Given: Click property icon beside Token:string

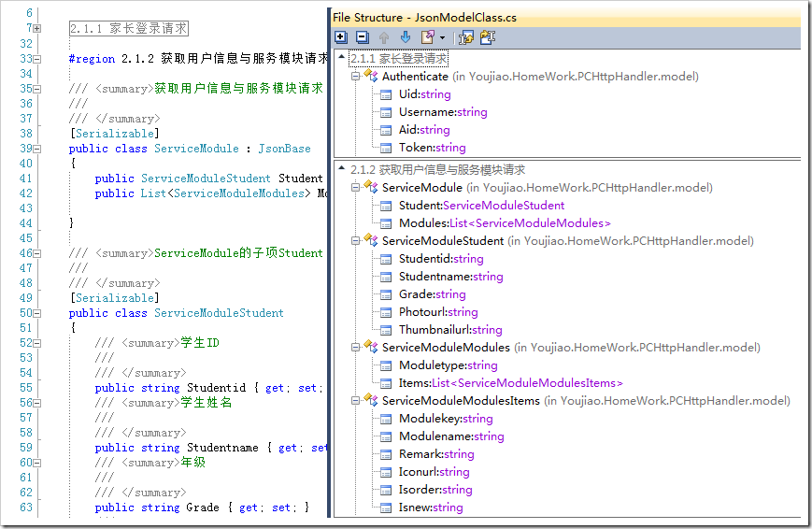Looking at the screenshot, I should pos(386,148).
